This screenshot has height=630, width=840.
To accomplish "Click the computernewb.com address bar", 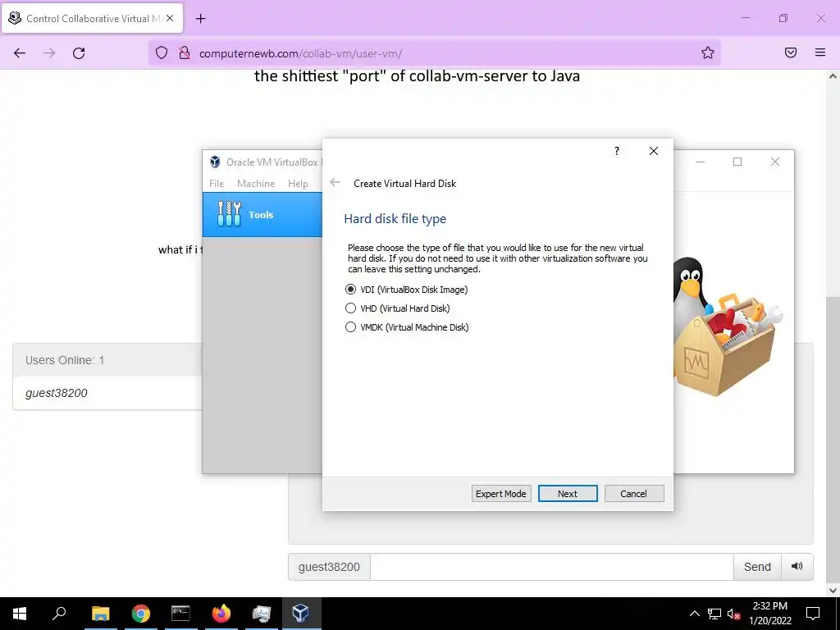I will tap(435, 53).
